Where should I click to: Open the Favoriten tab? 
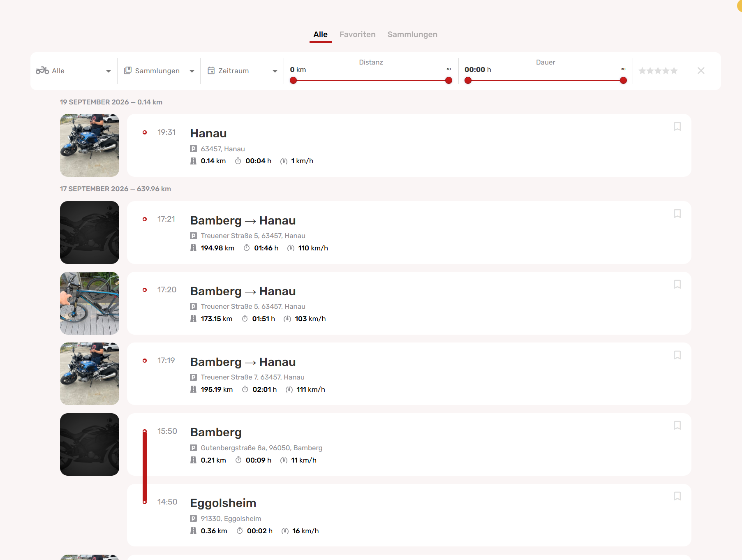tap(357, 35)
